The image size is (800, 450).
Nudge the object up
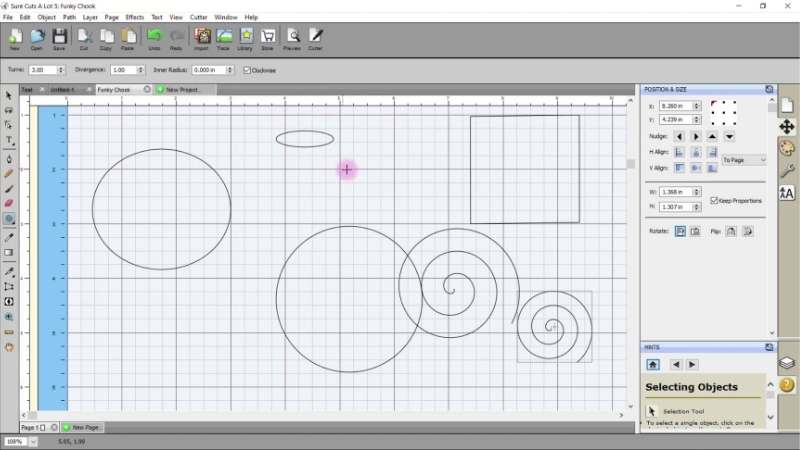click(x=712, y=137)
